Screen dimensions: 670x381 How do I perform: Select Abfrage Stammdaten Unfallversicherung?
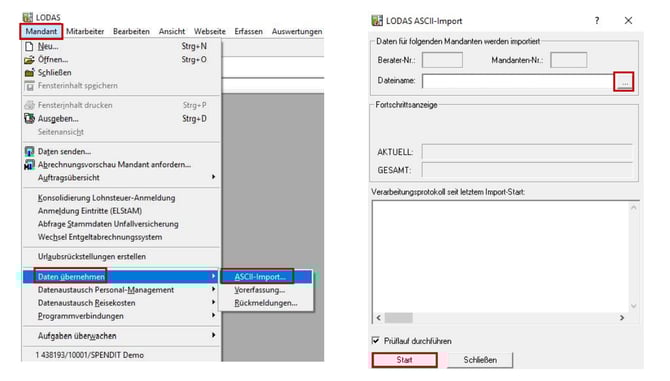[x=108, y=224]
